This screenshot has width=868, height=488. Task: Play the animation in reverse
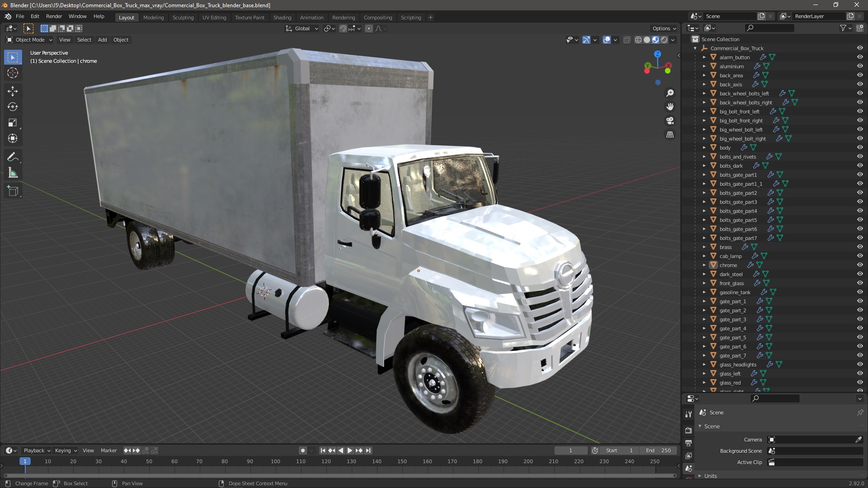tap(341, 450)
